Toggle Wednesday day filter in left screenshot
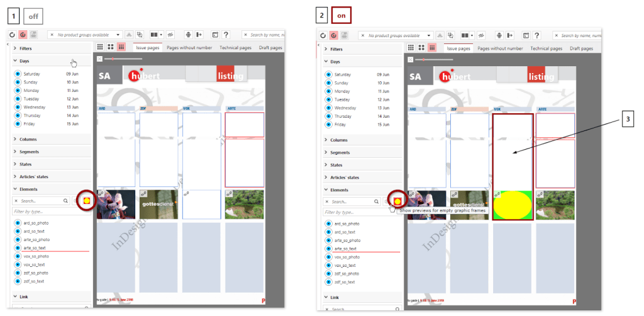Screen dimensions: 644x316 point(17,107)
